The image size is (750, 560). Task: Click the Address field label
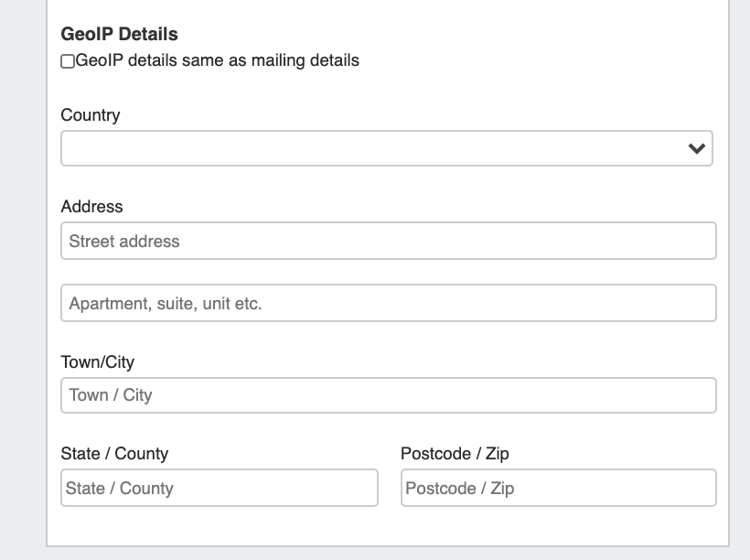pyautogui.click(x=91, y=207)
